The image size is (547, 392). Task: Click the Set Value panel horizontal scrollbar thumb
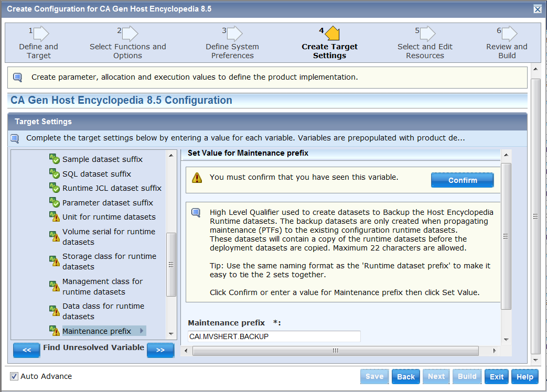tap(336, 351)
